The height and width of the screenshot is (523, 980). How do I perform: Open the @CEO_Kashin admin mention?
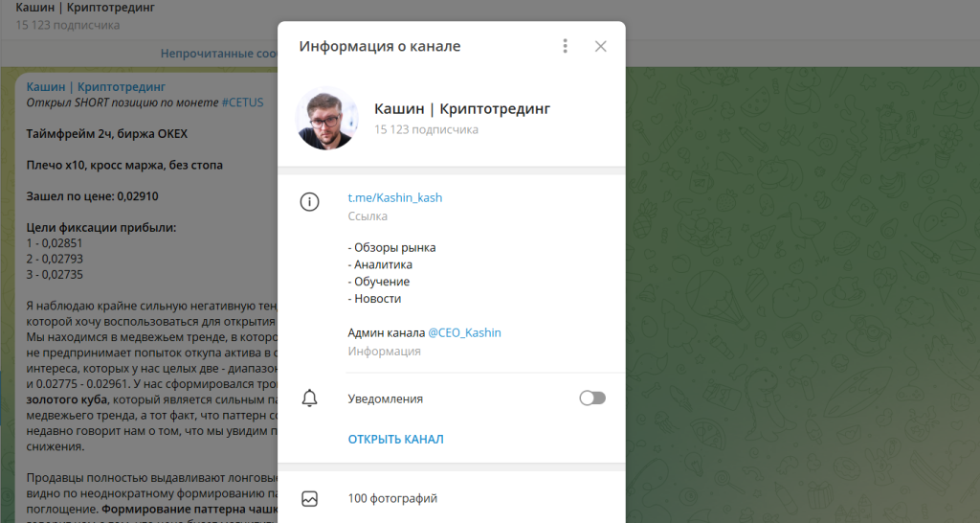[464, 332]
